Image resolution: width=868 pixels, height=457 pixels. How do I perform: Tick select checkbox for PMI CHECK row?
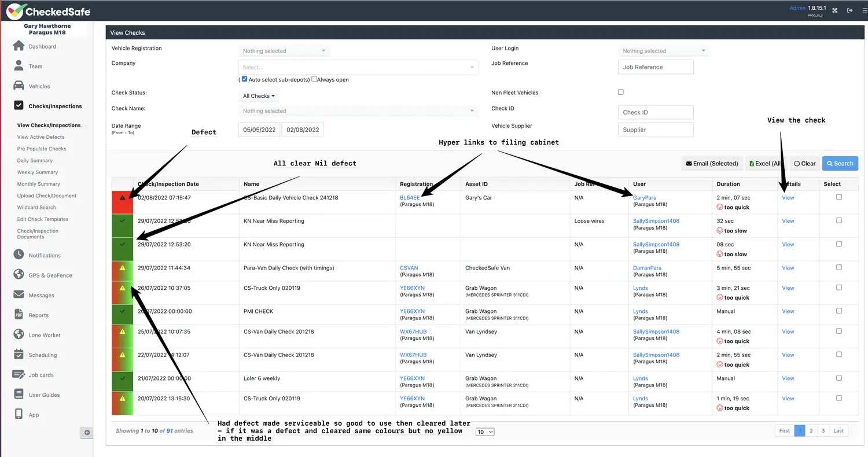pyautogui.click(x=839, y=311)
